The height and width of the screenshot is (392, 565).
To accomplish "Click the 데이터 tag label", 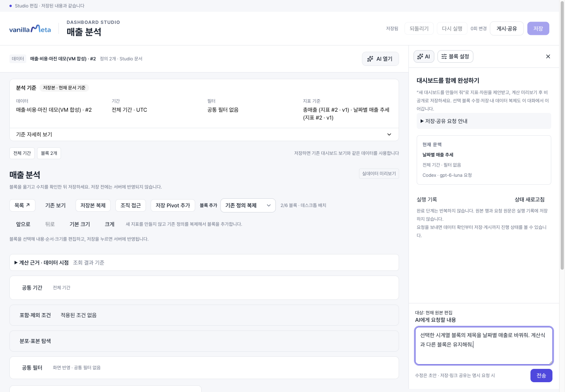I will (x=18, y=59).
